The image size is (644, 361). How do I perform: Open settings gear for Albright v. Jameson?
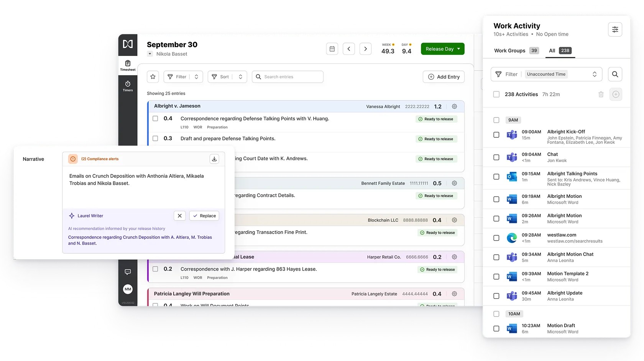[454, 107]
